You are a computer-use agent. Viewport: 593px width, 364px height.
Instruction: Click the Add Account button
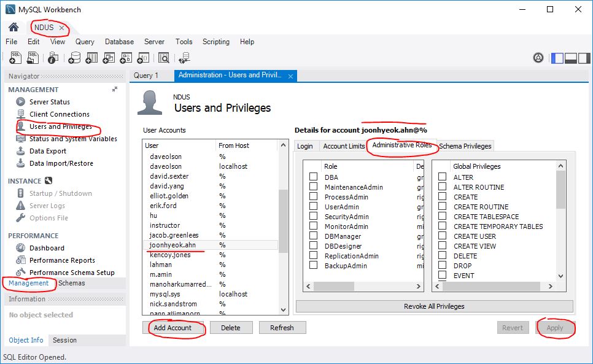(x=172, y=328)
